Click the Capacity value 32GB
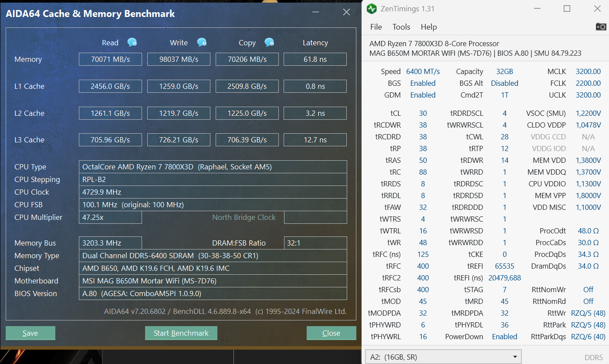The width and height of the screenshot is (609, 364). (x=504, y=71)
